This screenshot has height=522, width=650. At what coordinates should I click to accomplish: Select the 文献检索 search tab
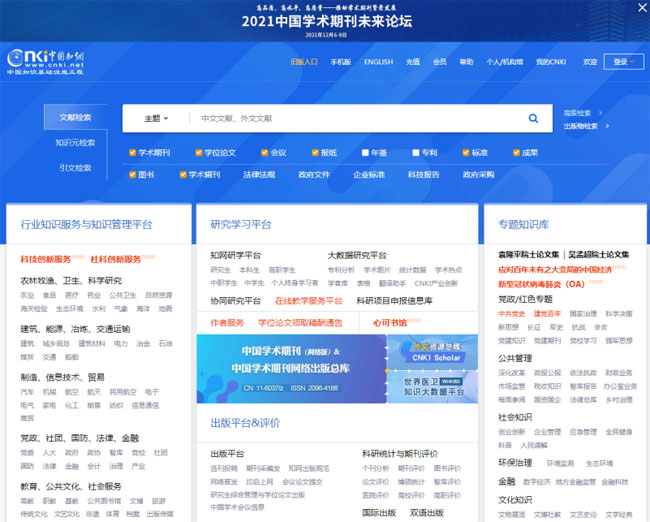(75, 117)
